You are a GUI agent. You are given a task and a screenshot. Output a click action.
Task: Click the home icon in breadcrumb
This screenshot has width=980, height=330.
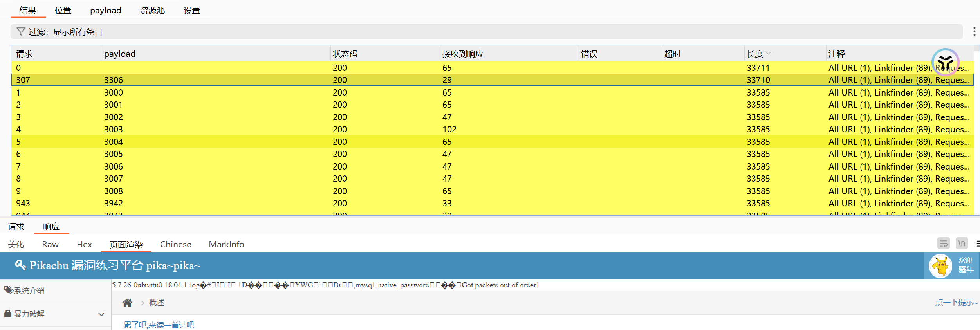[x=127, y=303]
